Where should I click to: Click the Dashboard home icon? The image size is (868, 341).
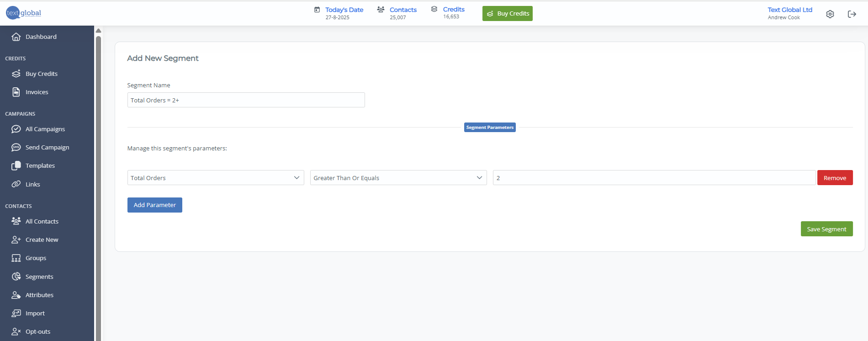(16, 37)
